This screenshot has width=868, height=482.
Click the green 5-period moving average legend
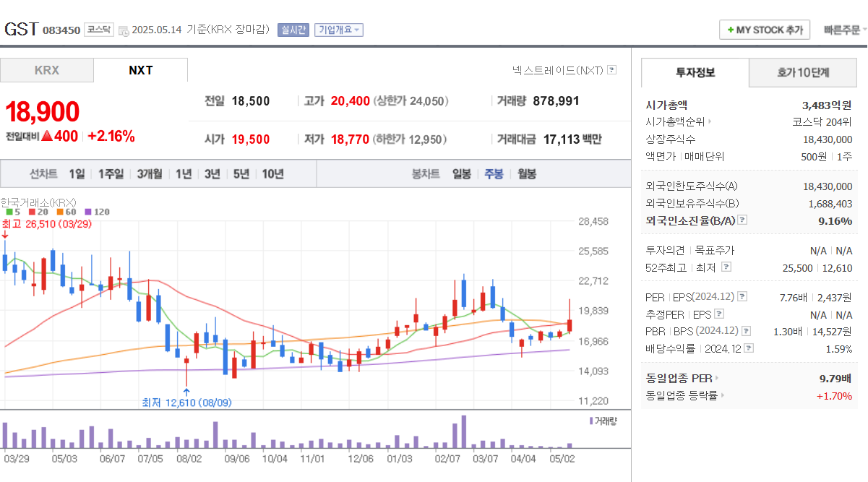click(x=14, y=212)
